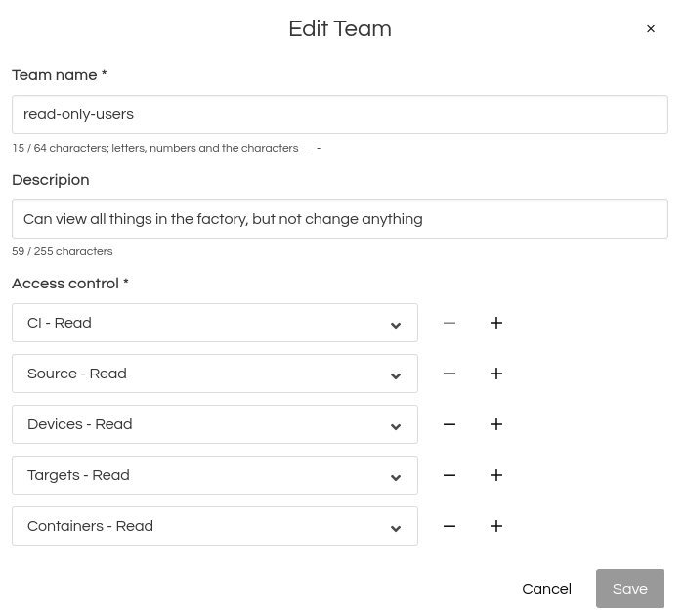
Task: Remove the Containers - Read access row
Action: [450, 526]
